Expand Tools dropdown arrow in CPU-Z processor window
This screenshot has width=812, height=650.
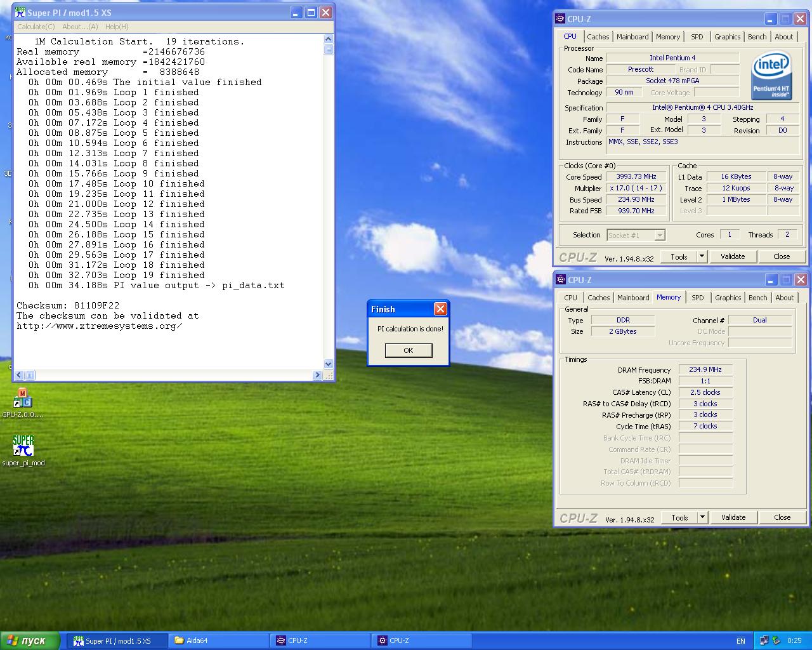[702, 256]
